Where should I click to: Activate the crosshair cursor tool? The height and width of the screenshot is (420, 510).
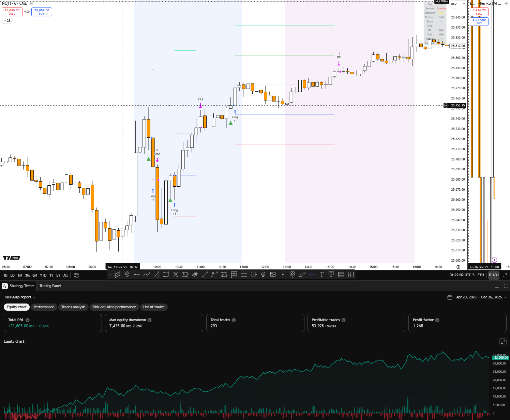[311, 275]
